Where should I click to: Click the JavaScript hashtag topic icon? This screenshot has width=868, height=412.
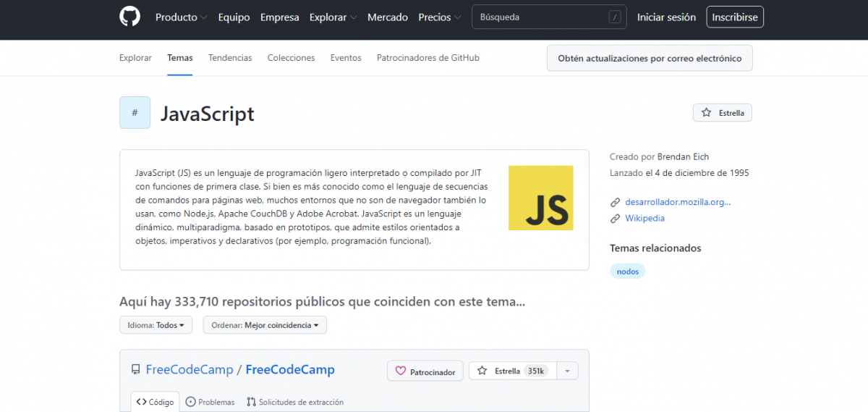click(135, 113)
